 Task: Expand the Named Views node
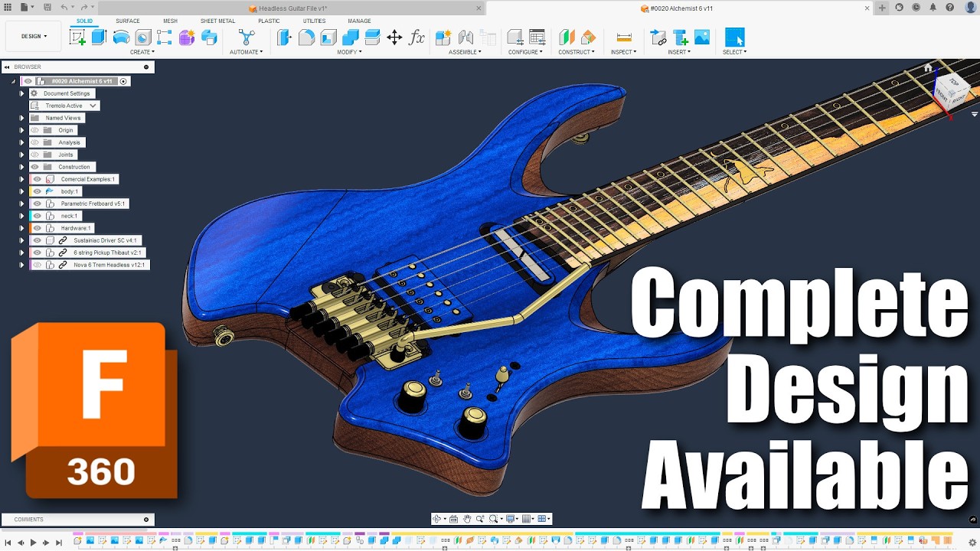(21, 118)
